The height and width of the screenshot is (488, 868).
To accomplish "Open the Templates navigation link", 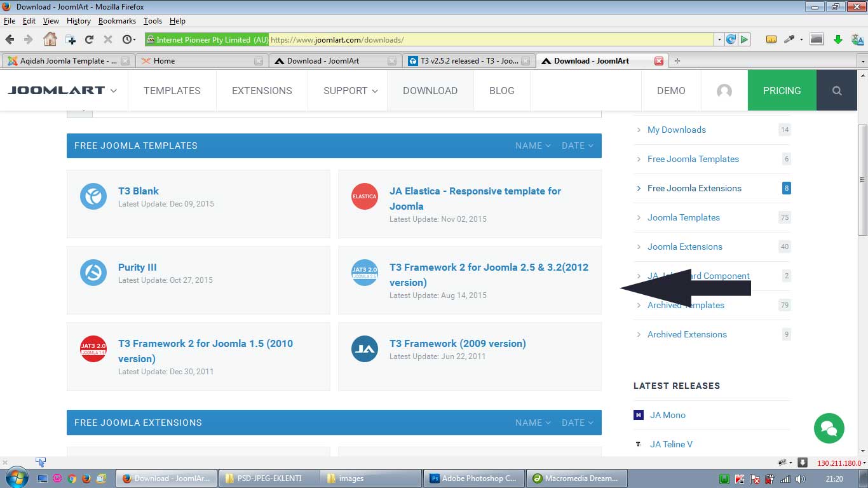I will (172, 90).
